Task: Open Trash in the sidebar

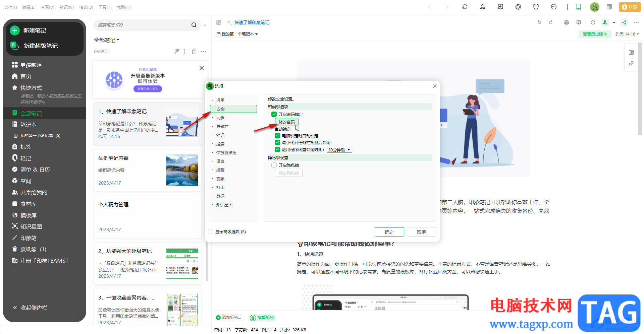Action: 29,249
